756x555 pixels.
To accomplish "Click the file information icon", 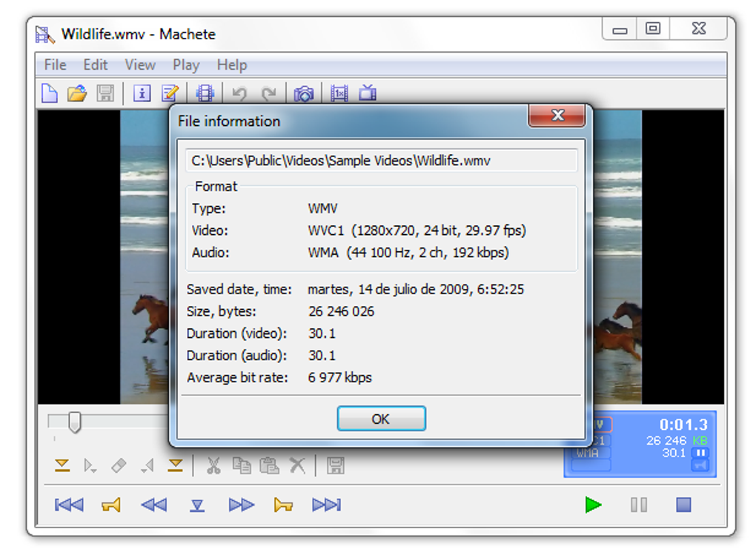I will click(x=142, y=93).
